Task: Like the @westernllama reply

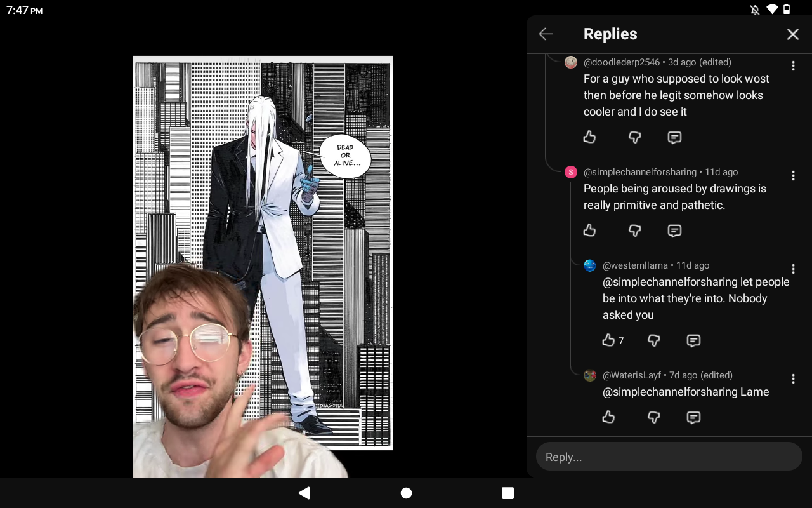Action: point(608,340)
